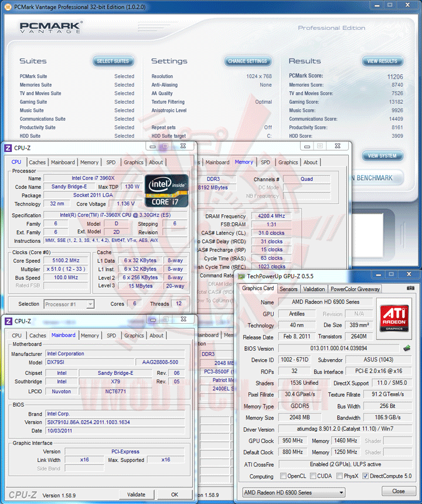Enable the CUDA checkbox
The height and width of the screenshot is (504, 422).
(313, 476)
